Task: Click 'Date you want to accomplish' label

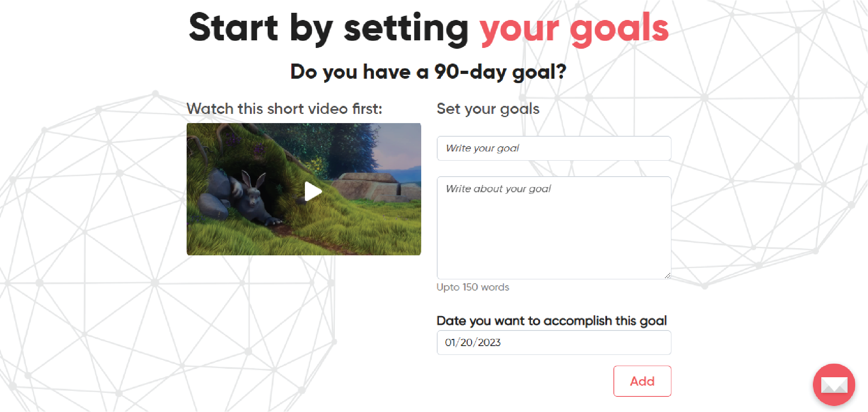Action: click(552, 321)
